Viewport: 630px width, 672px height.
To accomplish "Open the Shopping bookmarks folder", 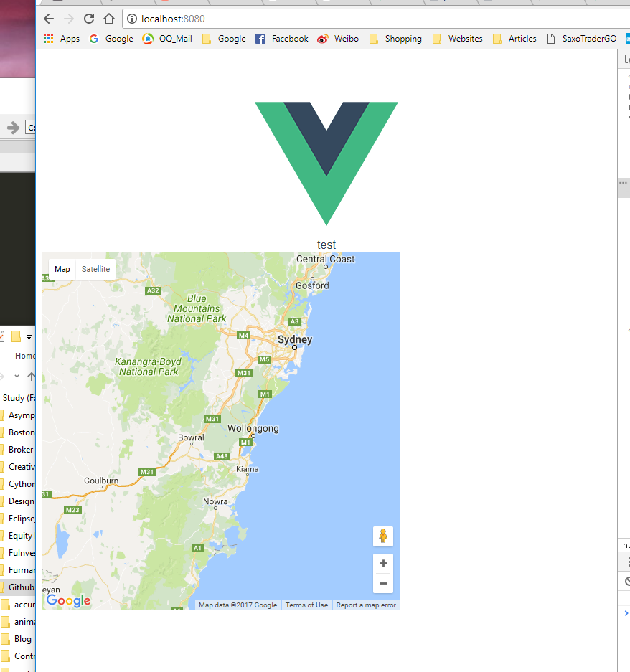I will (395, 39).
